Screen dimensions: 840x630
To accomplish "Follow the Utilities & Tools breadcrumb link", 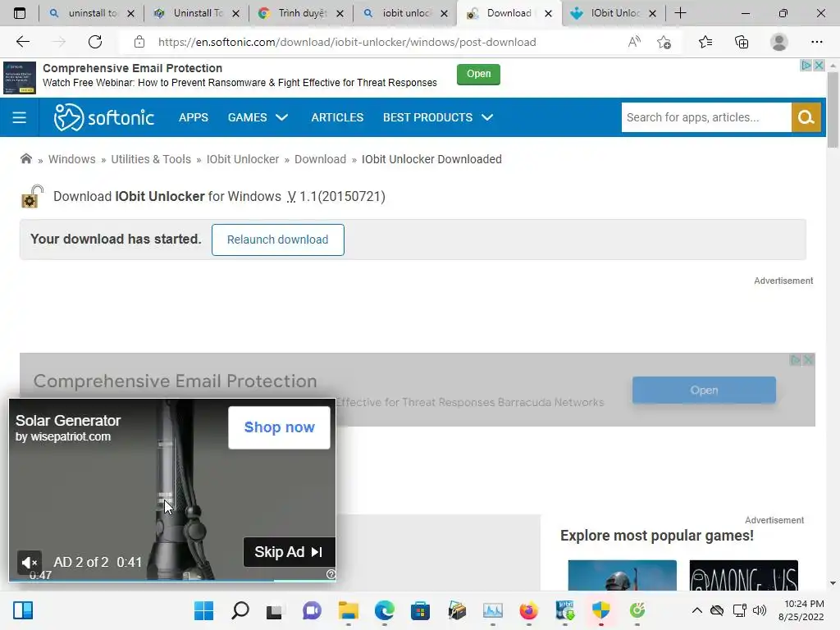I will tap(151, 159).
